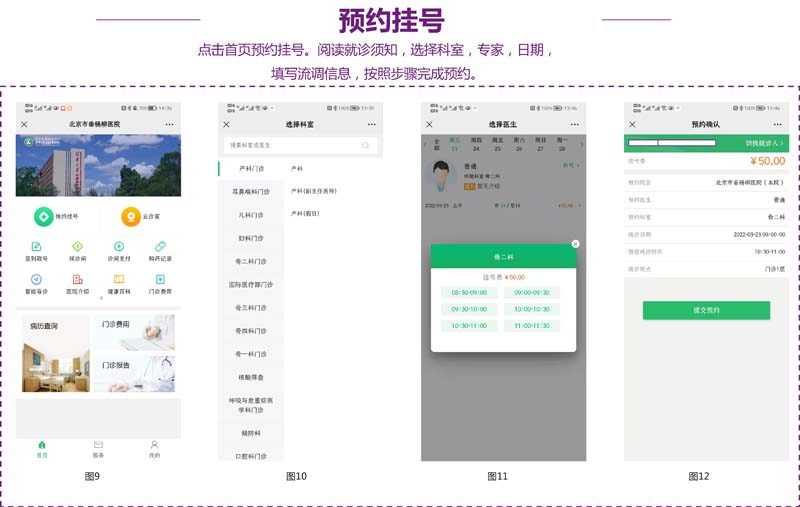
Task: Select the 08:30-09:00 time slot
Action: 468,293
